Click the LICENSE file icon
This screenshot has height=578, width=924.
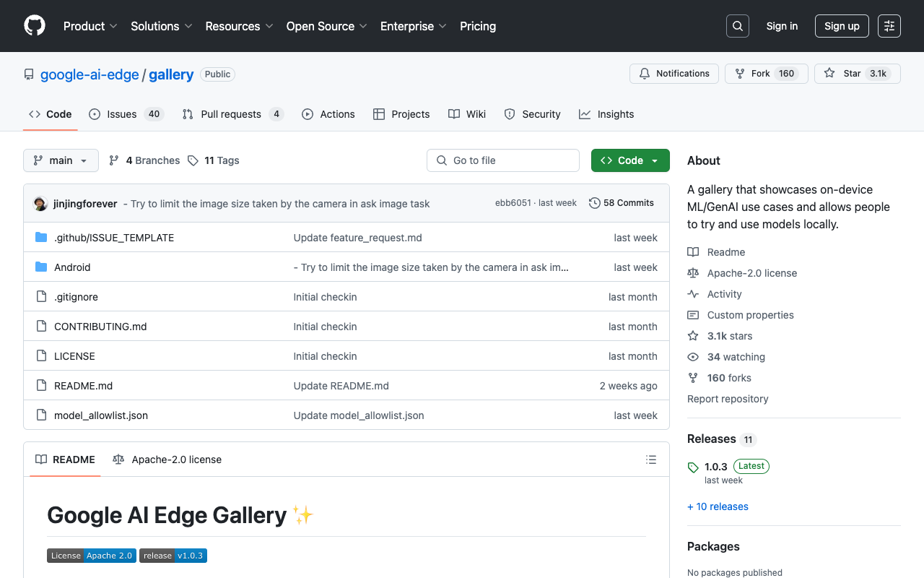point(41,356)
